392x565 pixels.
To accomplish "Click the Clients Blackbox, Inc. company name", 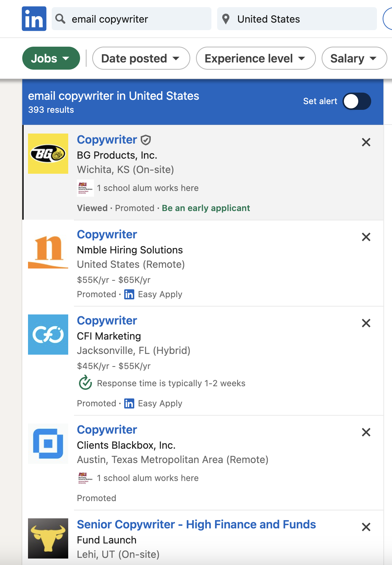I will point(126,445).
